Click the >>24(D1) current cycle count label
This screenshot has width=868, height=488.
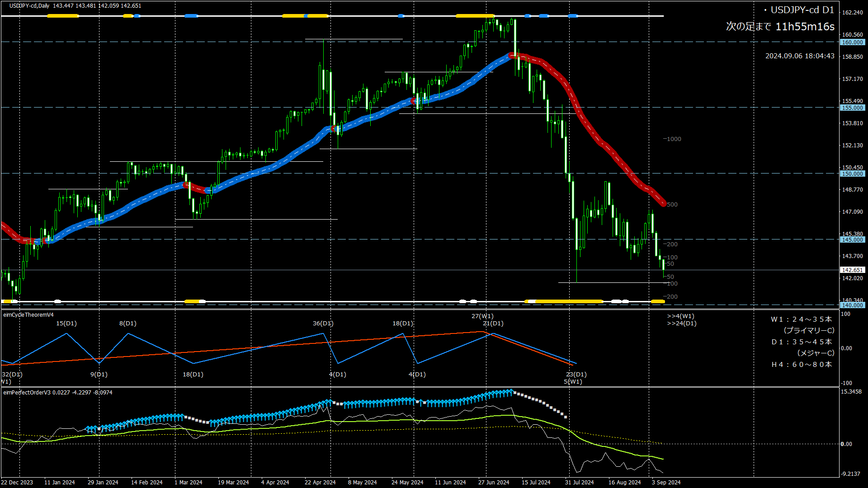pyautogui.click(x=682, y=324)
